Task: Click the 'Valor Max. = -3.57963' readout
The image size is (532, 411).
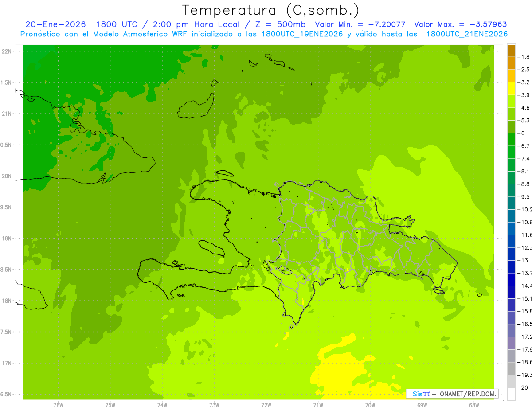Action: coord(461,24)
